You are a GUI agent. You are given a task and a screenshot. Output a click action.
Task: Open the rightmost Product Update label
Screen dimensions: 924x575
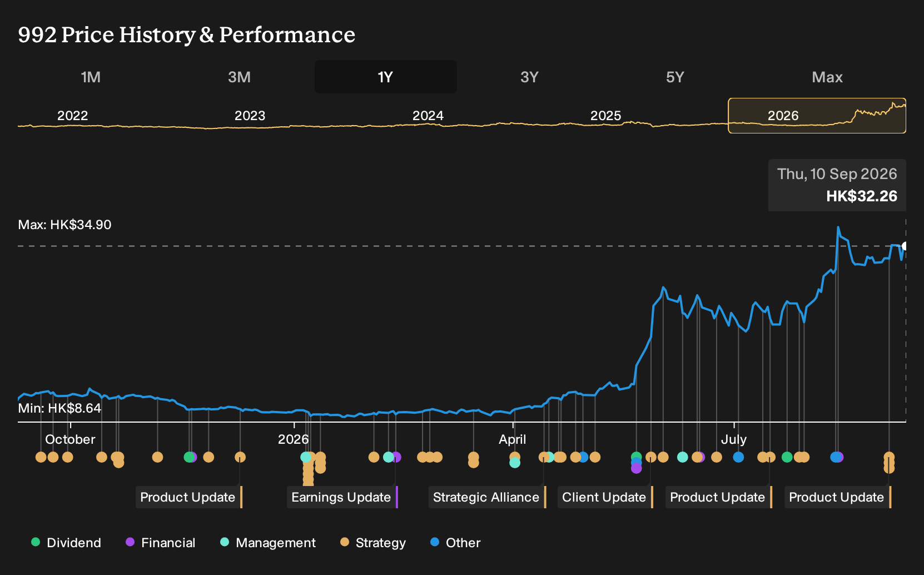[838, 497]
